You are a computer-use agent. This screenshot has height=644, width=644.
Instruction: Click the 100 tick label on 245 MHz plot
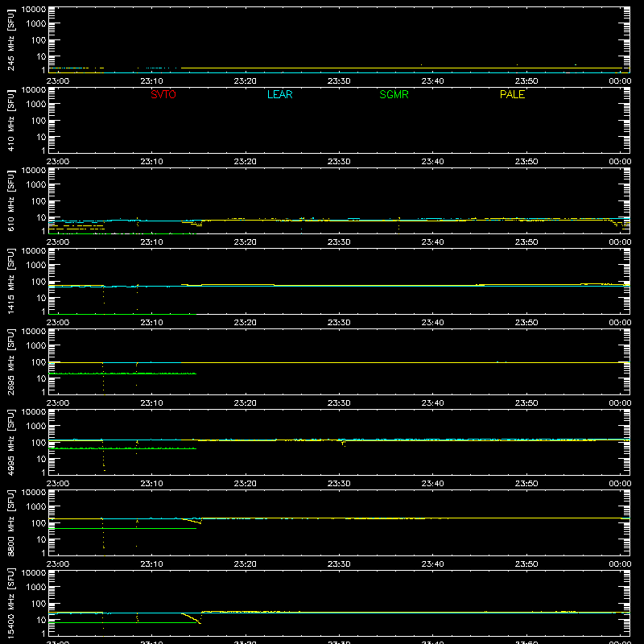coord(39,40)
